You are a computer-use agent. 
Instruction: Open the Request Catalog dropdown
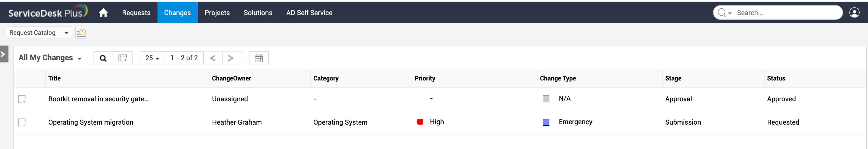66,33
